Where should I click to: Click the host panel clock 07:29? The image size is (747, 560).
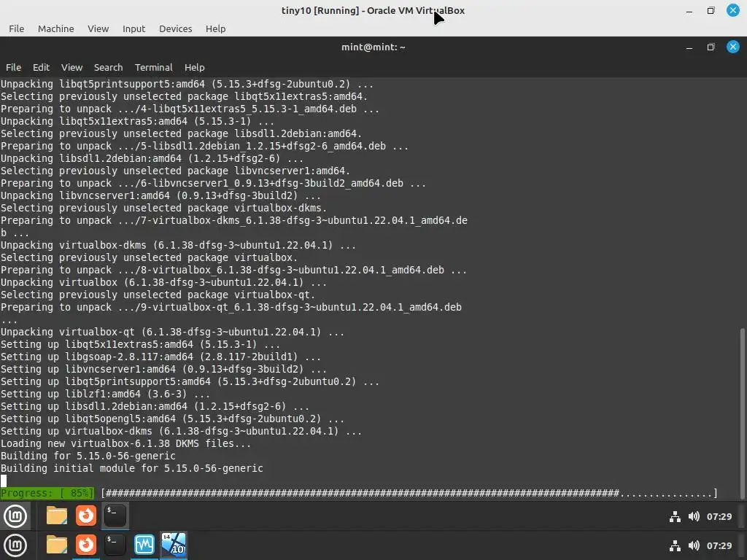pyautogui.click(x=719, y=545)
